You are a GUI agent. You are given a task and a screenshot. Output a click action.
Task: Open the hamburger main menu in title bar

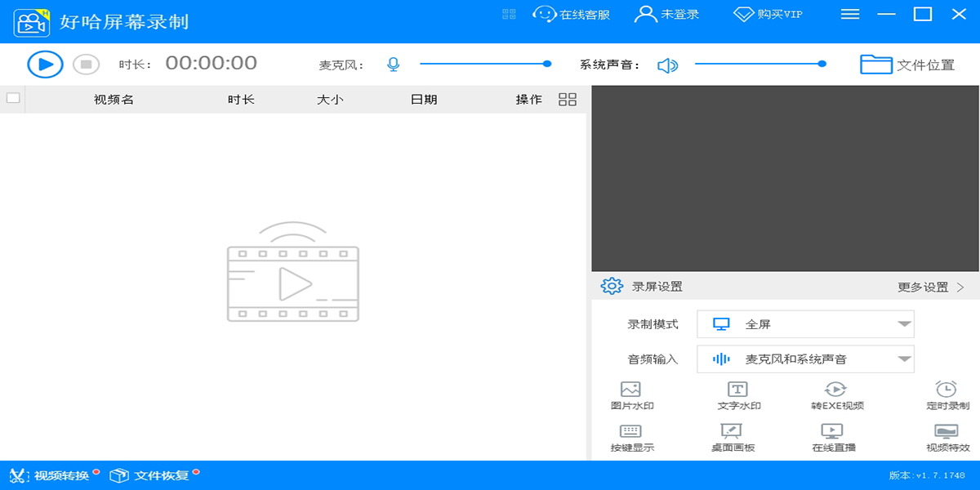(850, 14)
